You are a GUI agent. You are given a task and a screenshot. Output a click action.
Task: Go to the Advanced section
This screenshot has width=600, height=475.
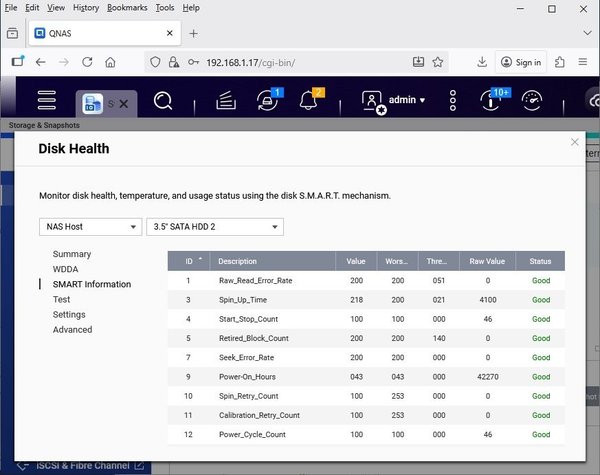tap(72, 329)
